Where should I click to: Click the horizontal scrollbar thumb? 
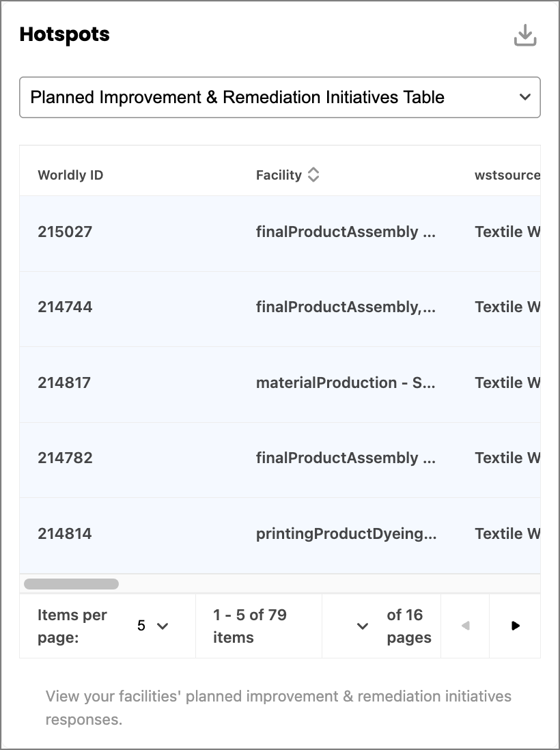[x=71, y=583]
